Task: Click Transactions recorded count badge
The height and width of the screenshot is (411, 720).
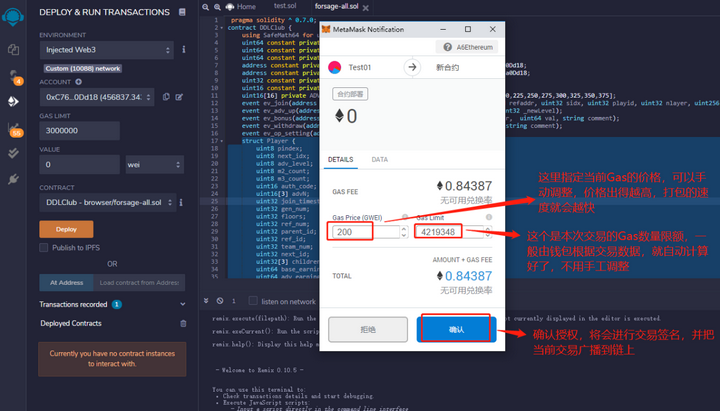Action: coord(117,304)
